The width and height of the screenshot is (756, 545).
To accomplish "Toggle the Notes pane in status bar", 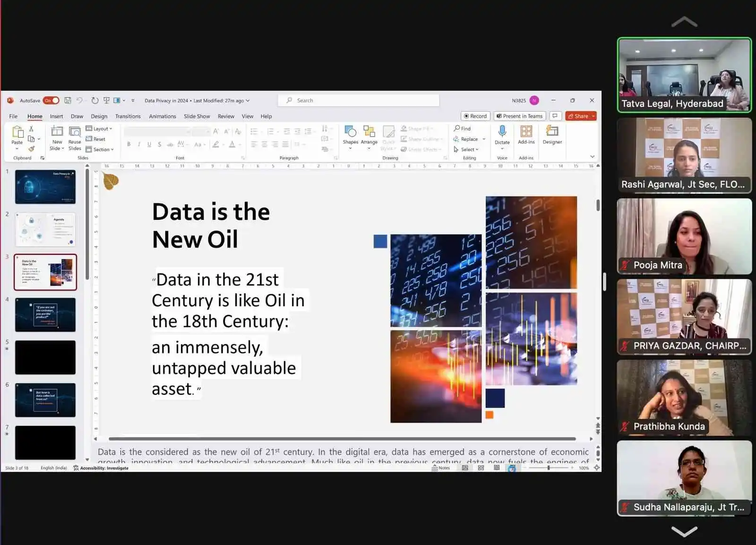I will point(441,468).
